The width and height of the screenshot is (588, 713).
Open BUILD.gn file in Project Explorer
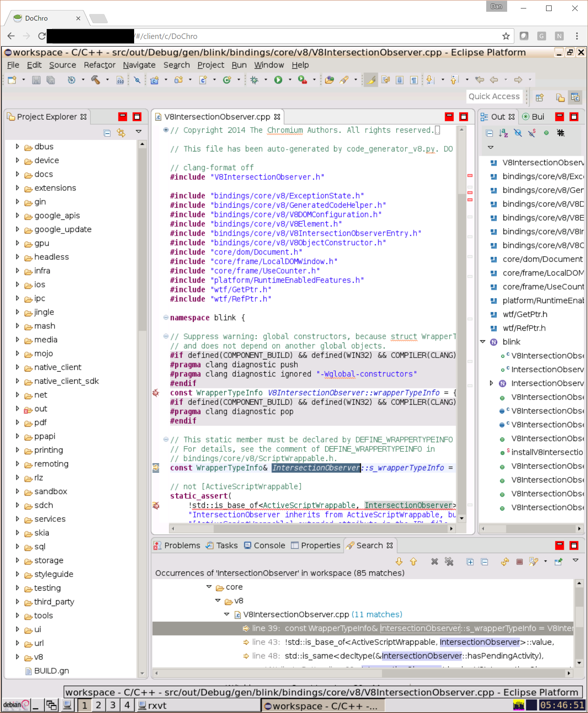coord(51,671)
